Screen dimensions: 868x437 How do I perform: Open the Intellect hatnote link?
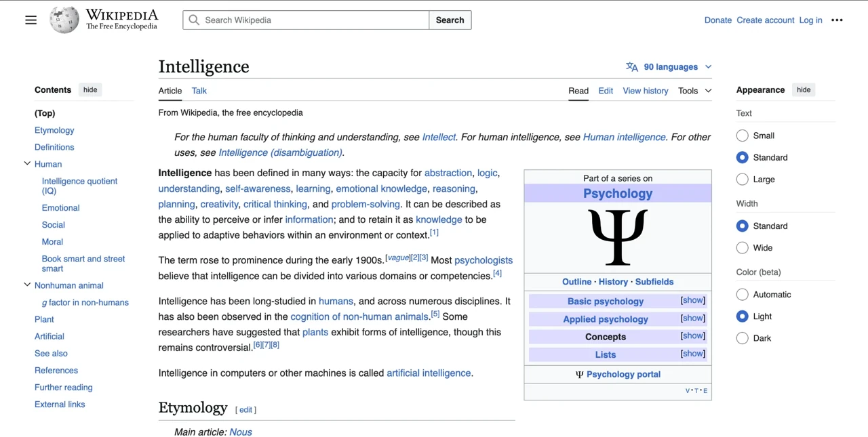click(x=439, y=137)
